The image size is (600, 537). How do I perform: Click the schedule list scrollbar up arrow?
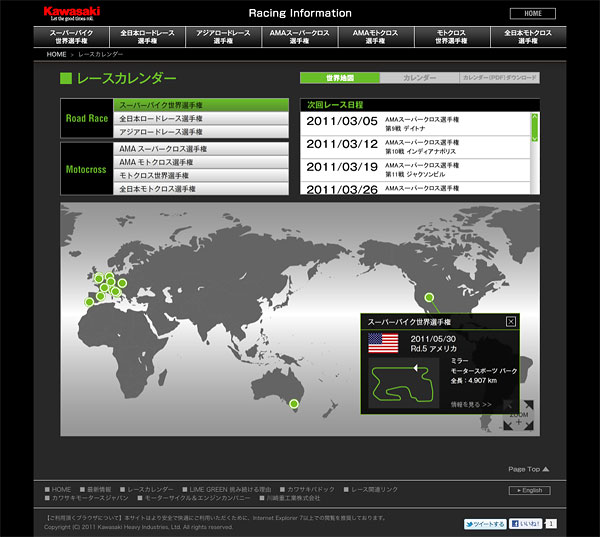[535, 116]
